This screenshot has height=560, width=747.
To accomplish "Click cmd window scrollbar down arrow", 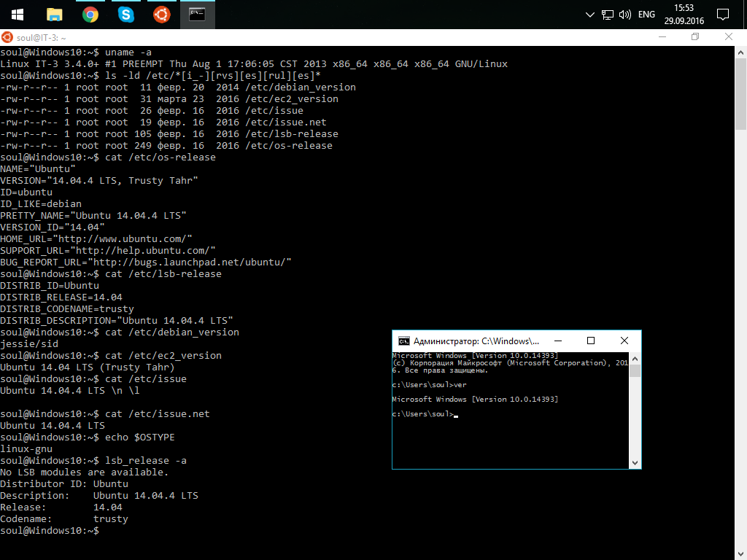I will pyautogui.click(x=635, y=463).
